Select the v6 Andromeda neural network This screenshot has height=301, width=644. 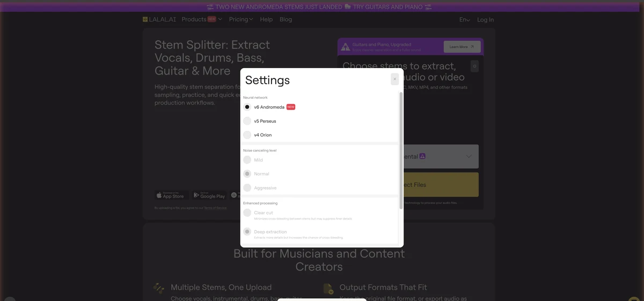point(247,107)
